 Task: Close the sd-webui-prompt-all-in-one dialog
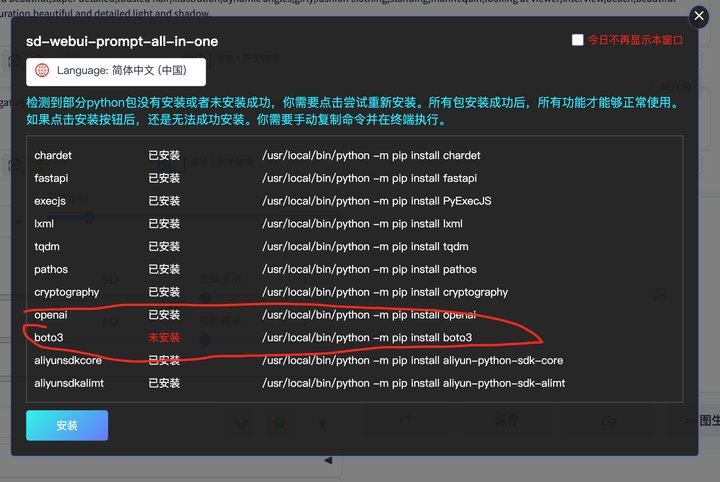click(699, 17)
